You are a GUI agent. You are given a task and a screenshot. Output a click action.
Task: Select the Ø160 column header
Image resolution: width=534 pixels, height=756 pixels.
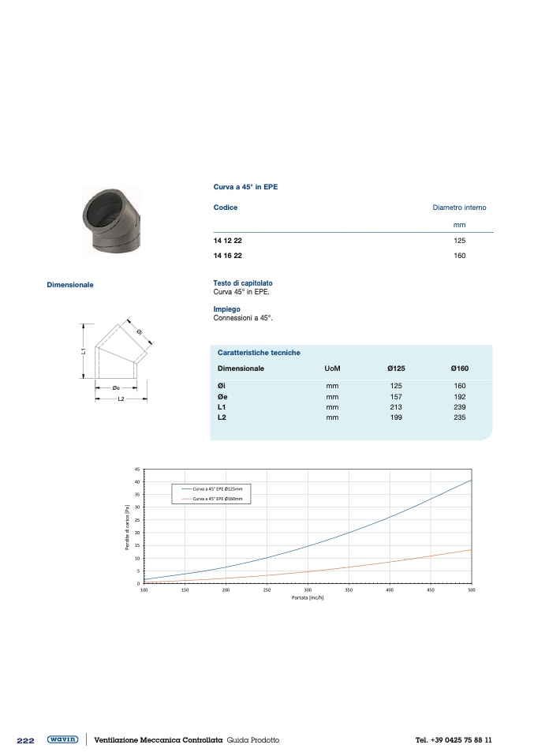pyautogui.click(x=459, y=369)
